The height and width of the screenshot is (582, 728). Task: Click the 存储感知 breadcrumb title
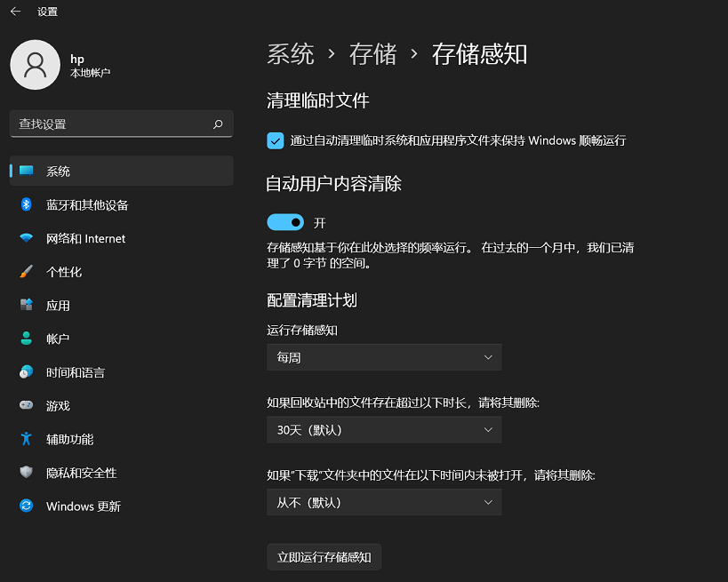480,54
